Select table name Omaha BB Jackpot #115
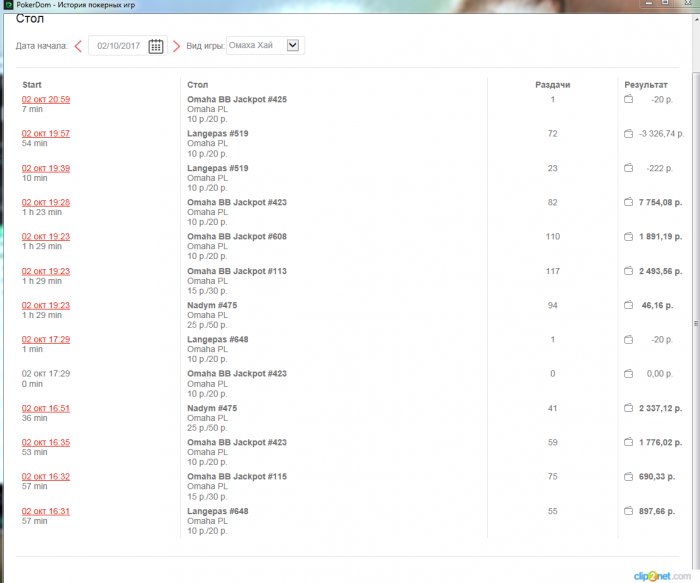The image size is (700, 583). [x=237, y=476]
